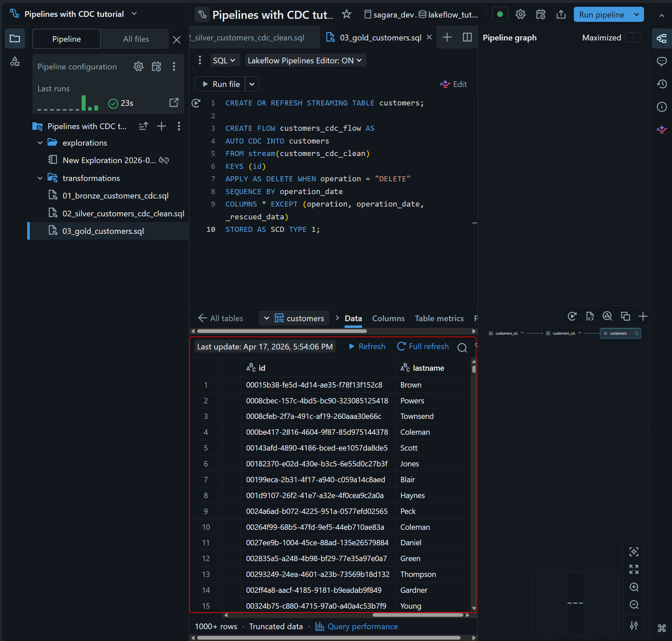Screen dimensions: 672x641
Task: Open the SQL language dropdown
Action: 224,60
